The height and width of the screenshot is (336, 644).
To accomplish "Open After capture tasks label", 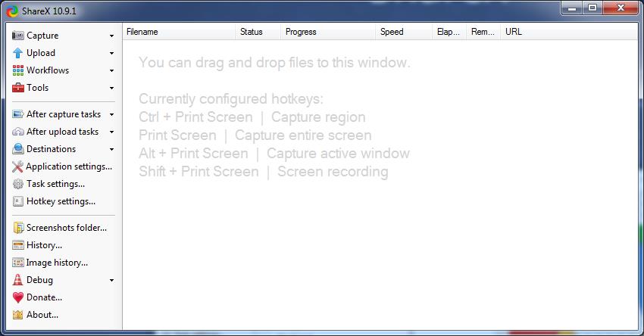I will pos(64,114).
